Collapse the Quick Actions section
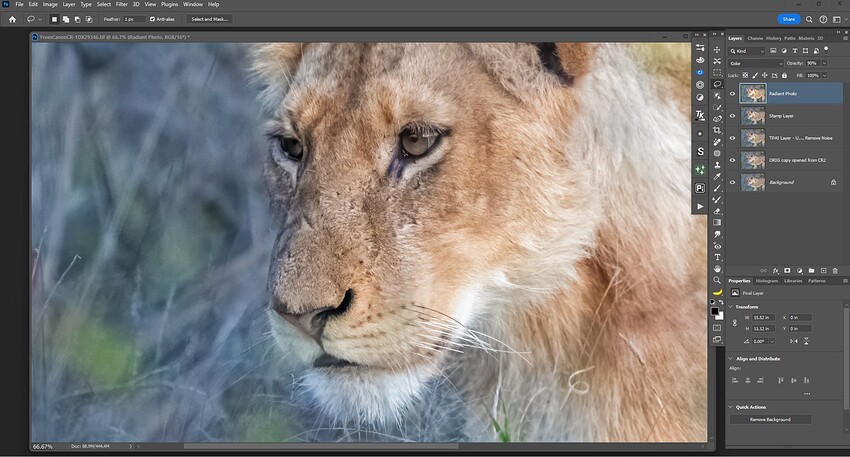The image size is (850, 457). pos(731,407)
